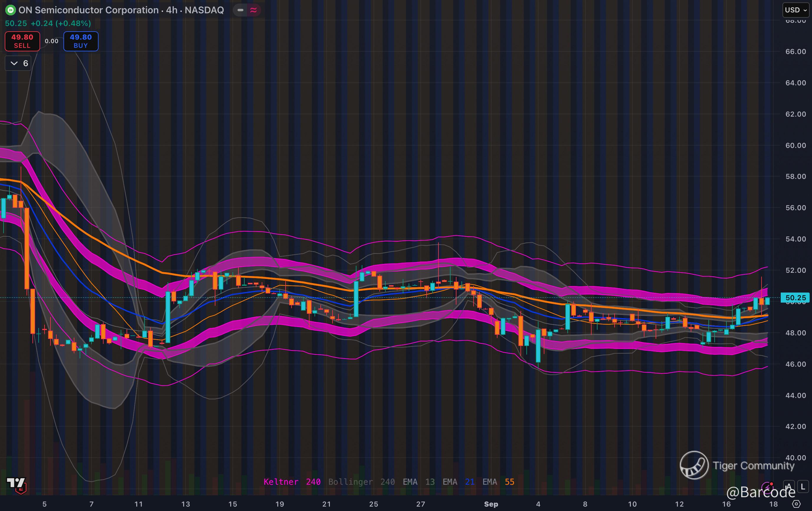Open chart settings with the hexagon gear
Viewport: 812px width, 511px height.
[796, 504]
